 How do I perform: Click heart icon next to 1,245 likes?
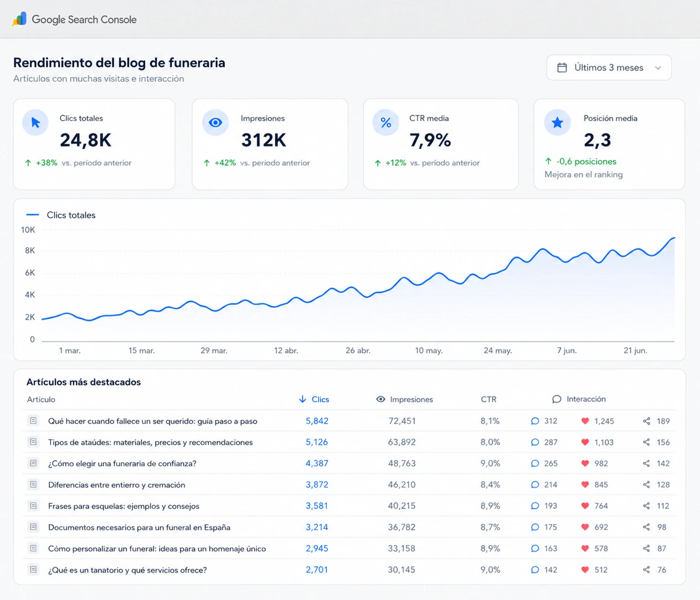585,421
